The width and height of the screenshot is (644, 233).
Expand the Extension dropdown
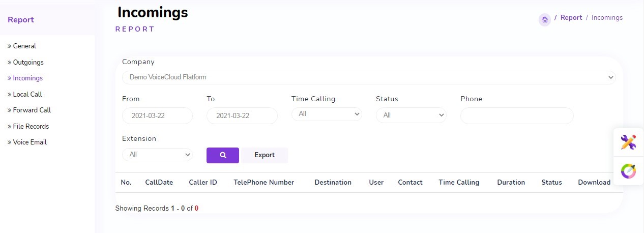coord(157,154)
